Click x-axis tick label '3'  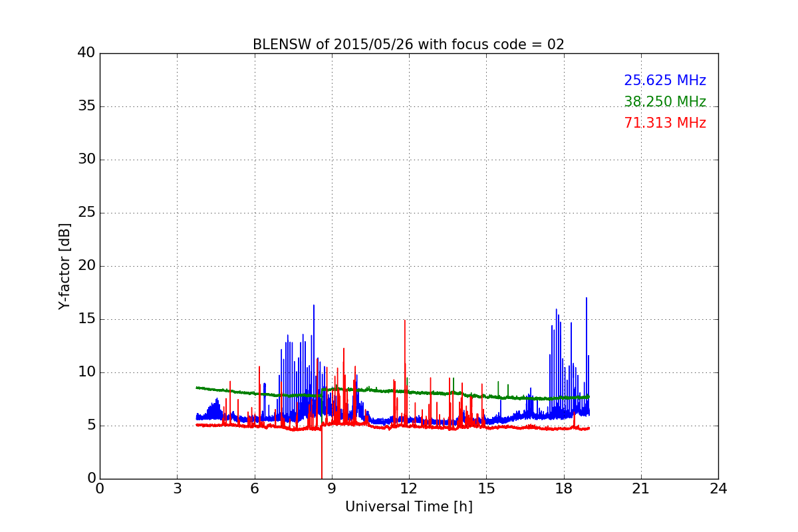(x=177, y=489)
